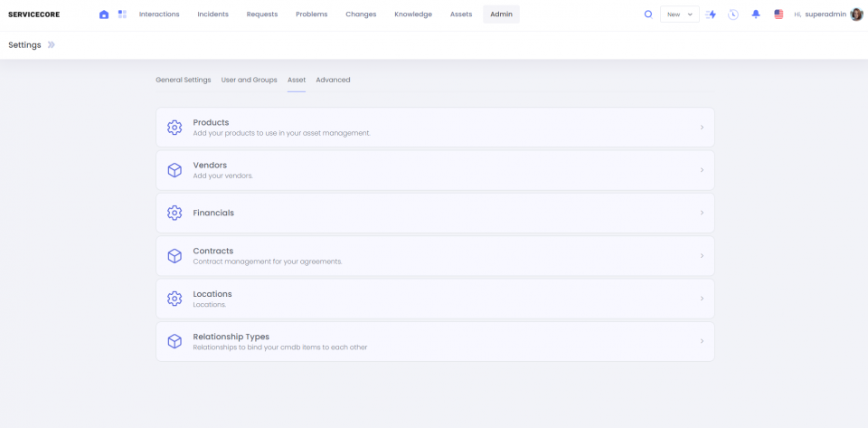The image size is (868, 428).
Task: Open the Vendors settings
Action: pyautogui.click(x=435, y=170)
